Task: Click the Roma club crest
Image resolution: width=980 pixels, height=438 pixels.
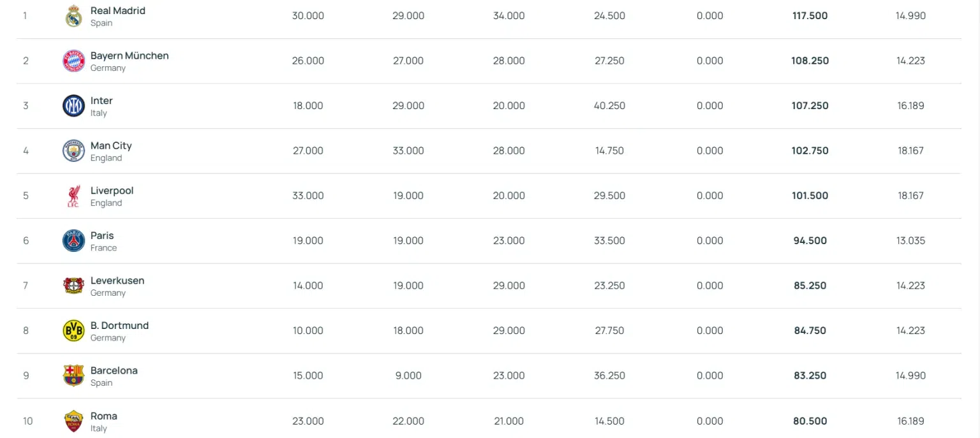Action: click(73, 421)
